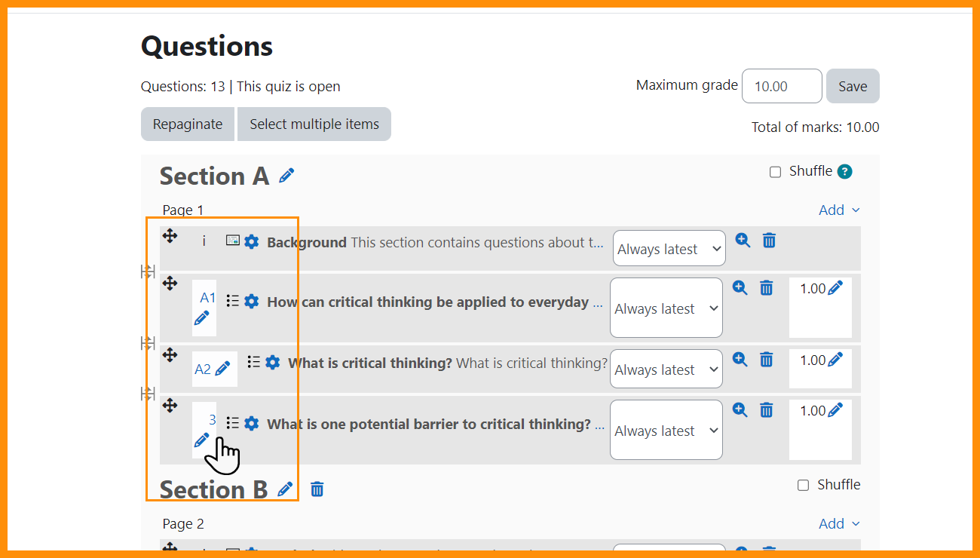Edit the A1 question number pencil

click(x=201, y=318)
